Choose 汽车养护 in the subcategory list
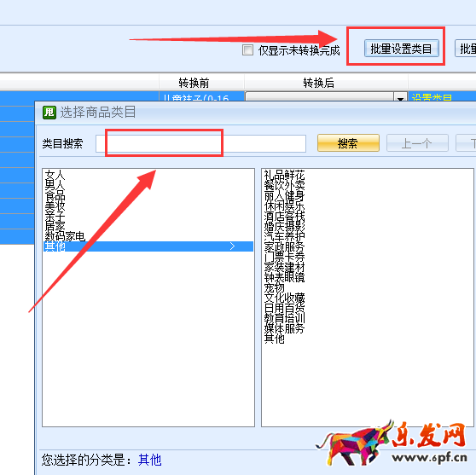The height and width of the screenshot is (475, 476). 284,236
